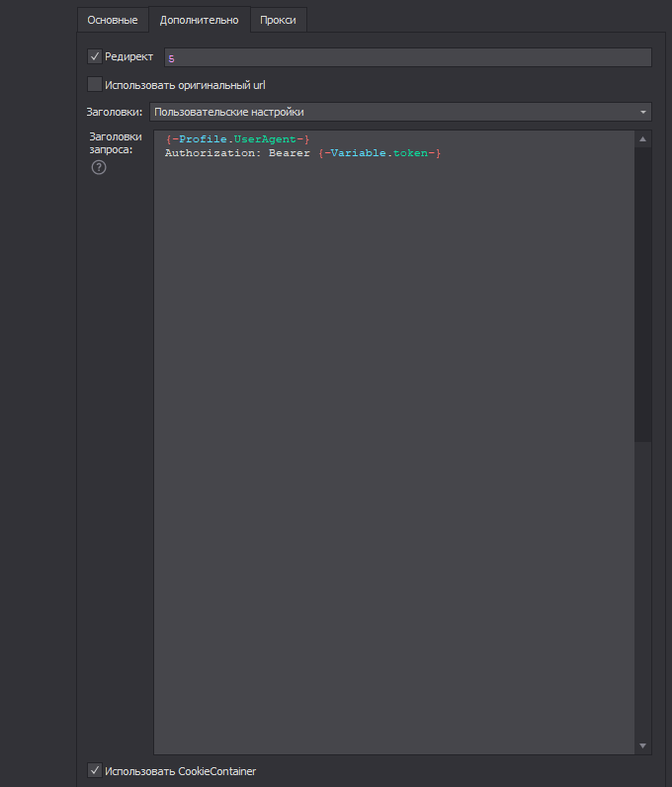Screen dimensions: 672x787
Task: Place cursor on Authorization: Bearer text
Action: click(x=237, y=153)
